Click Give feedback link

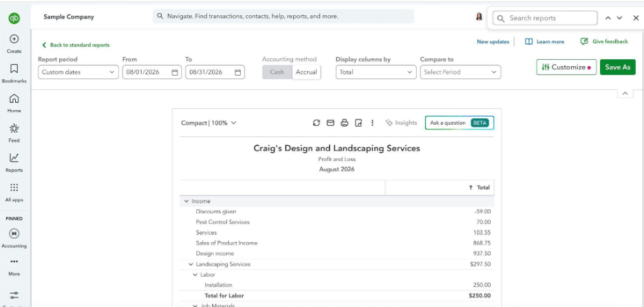(604, 41)
